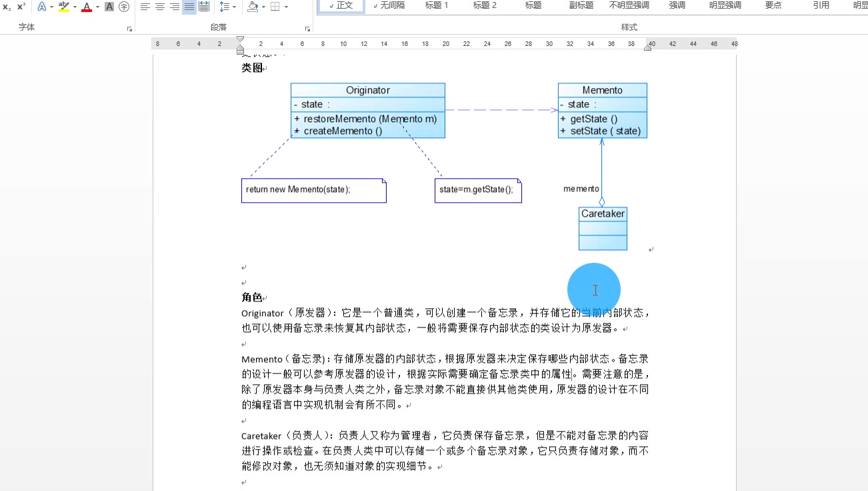868x491 pixels.
Task: Open line spacing options
Action: (x=223, y=7)
